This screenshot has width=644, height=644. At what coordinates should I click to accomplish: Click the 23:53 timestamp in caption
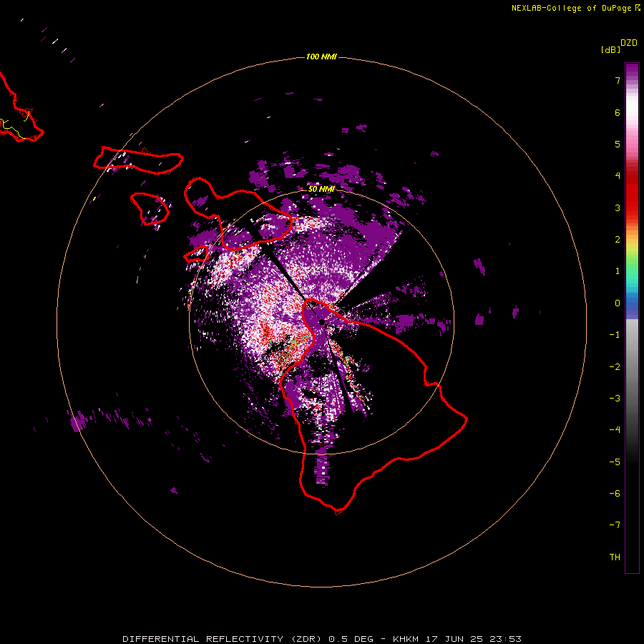coord(506,639)
